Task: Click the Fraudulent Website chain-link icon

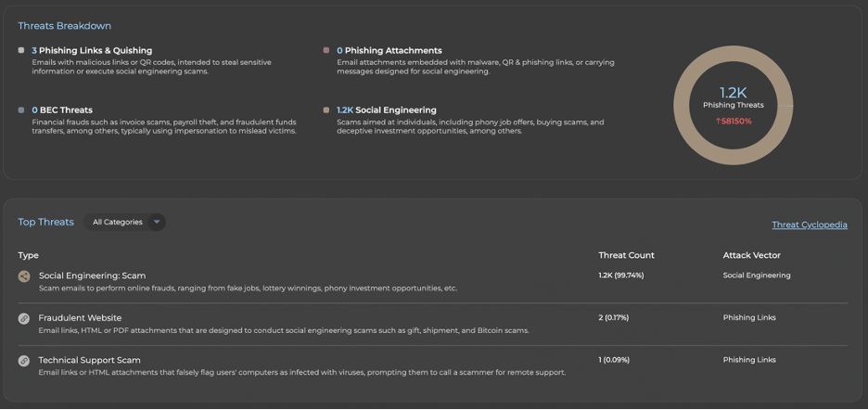Action: [x=24, y=318]
